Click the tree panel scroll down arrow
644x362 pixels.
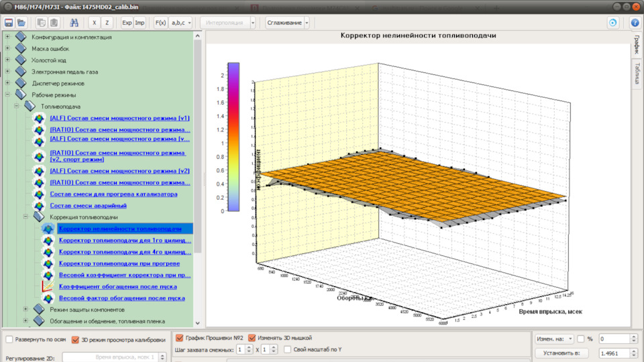pos(197,323)
